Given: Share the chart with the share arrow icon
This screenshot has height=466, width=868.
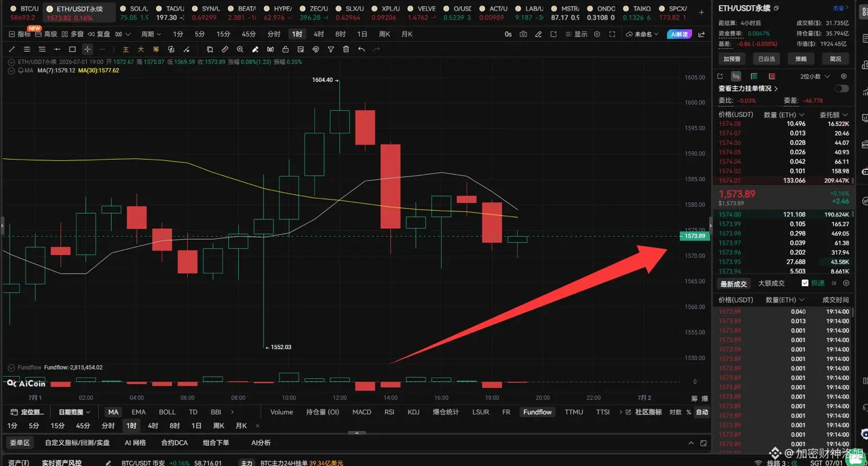Looking at the screenshot, I should pos(701,34).
